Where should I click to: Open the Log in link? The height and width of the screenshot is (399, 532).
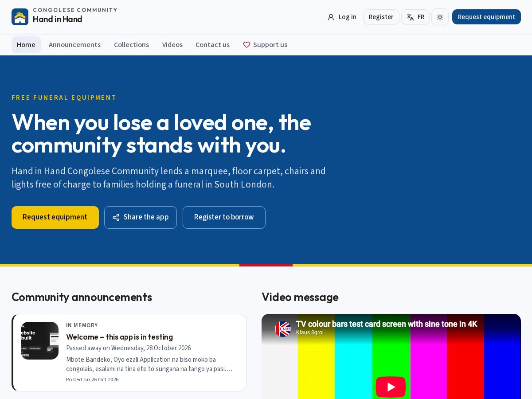point(342,17)
